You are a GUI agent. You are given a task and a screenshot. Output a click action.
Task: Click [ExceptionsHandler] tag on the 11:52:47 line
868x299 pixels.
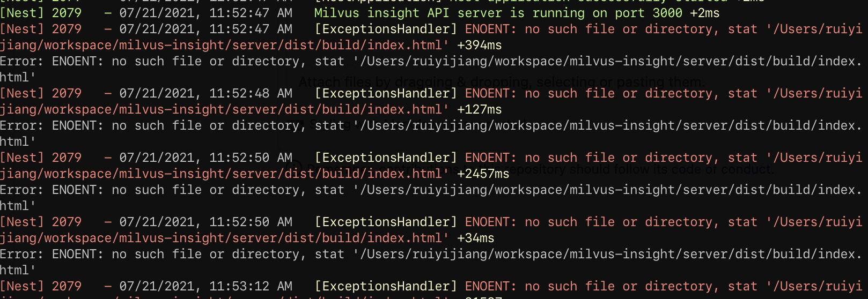pyautogui.click(x=386, y=29)
